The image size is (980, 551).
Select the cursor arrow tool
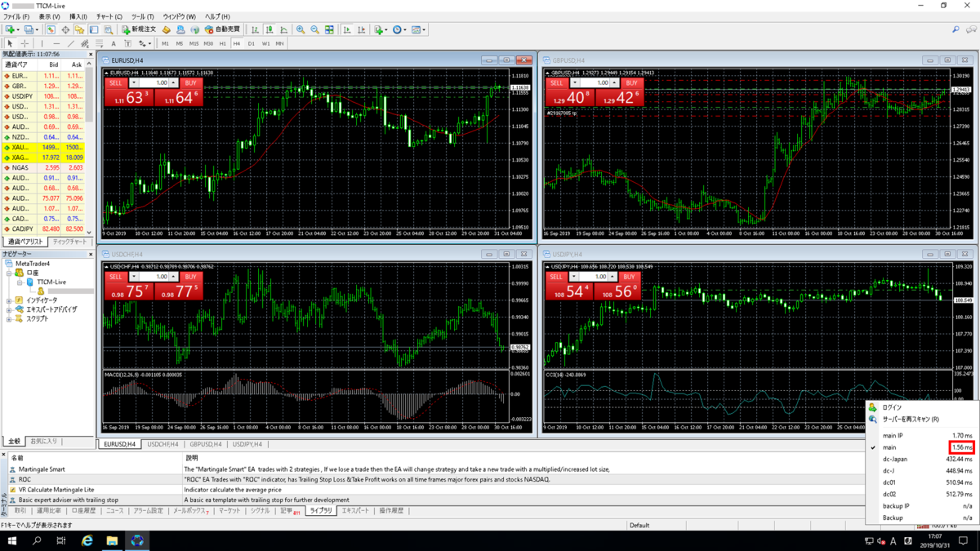10,43
